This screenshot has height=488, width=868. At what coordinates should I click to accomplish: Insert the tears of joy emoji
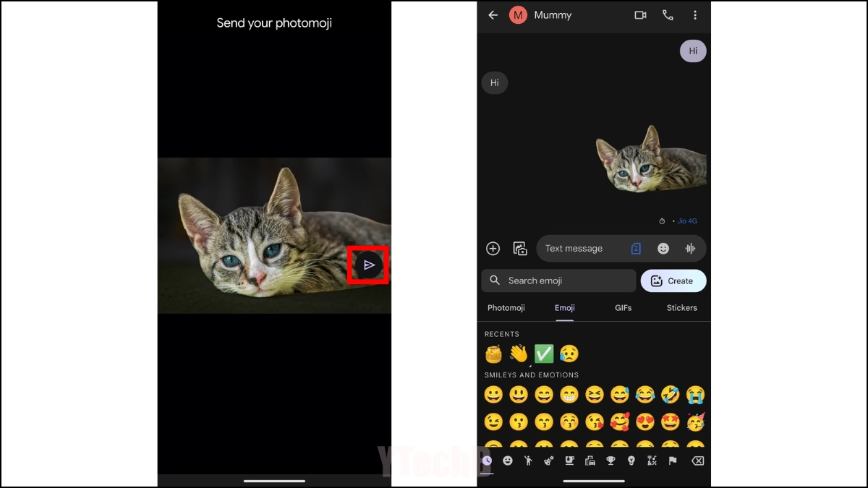tap(645, 395)
